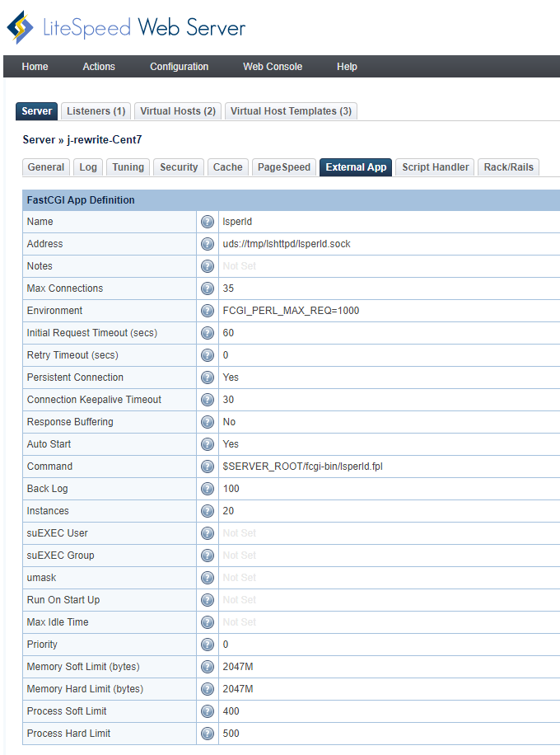Open the Actions menu
The image size is (560, 755).
coord(99,67)
